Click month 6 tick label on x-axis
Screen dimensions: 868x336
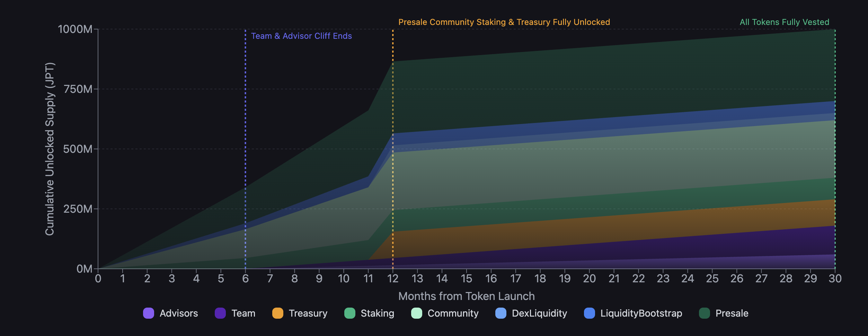click(245, 278)
